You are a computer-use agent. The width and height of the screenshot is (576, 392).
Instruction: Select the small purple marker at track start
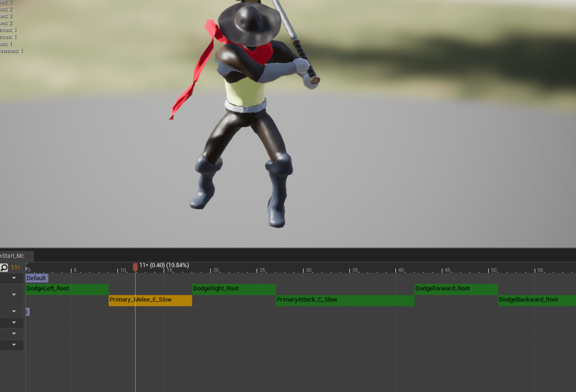(27, 312)
